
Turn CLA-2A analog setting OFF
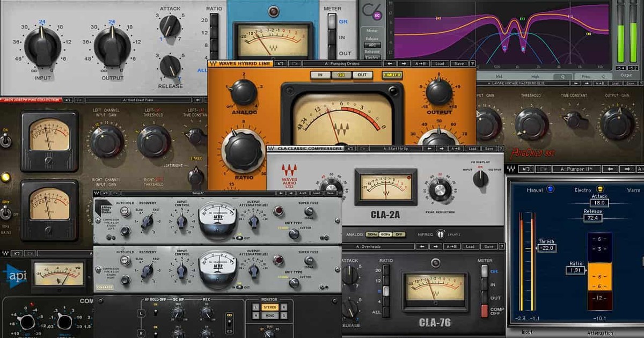[x=399, y=234]
